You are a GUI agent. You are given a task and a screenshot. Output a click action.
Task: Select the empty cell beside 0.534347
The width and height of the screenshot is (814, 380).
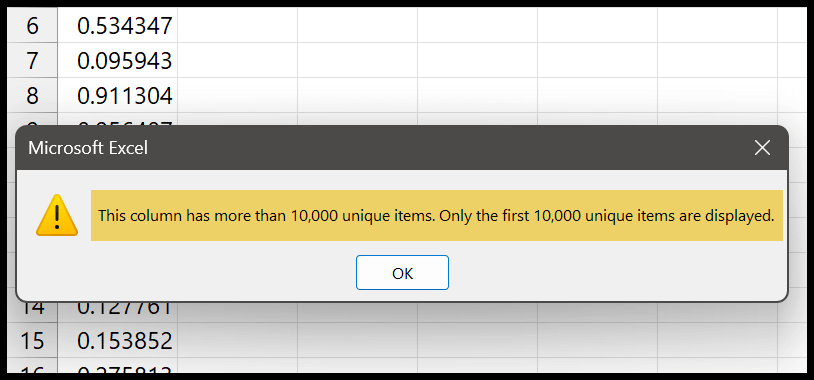coord(238,25)
